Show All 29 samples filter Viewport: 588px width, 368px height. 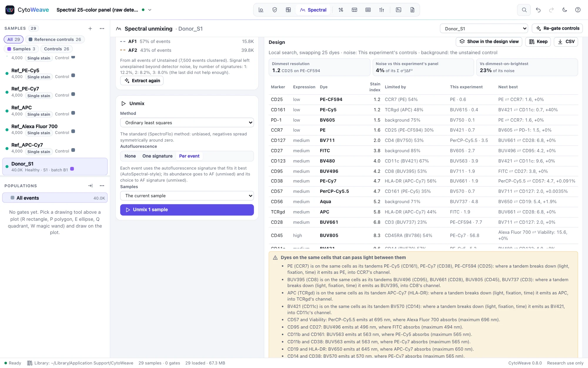pyautogui.click(x=14, y=39)
